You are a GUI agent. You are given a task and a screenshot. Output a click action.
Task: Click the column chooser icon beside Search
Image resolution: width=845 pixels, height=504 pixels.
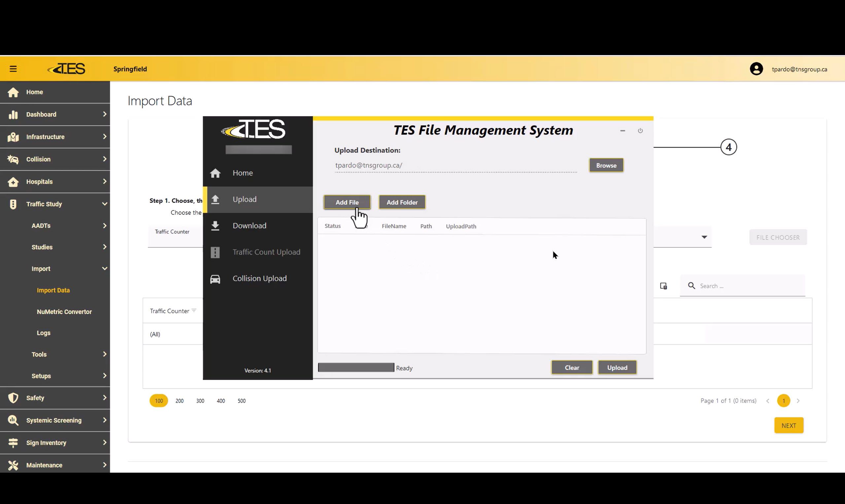(x=663, y=286)
